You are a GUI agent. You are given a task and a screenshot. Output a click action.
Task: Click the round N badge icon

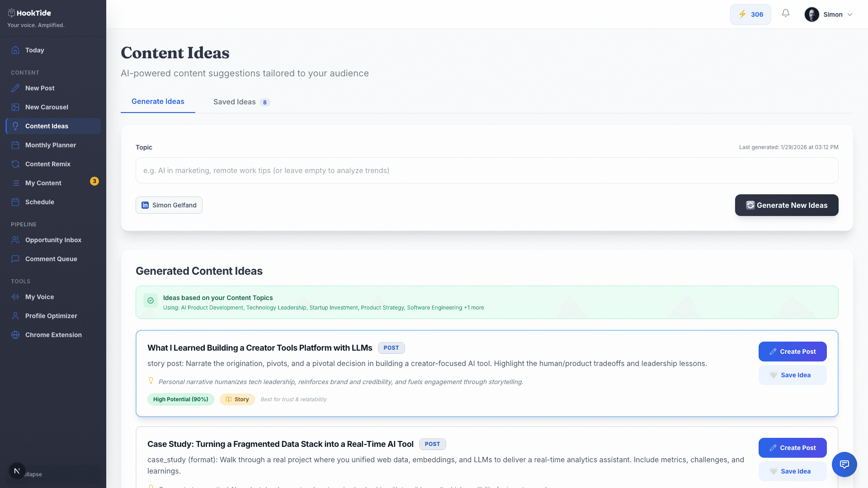(x=17, y=471)
